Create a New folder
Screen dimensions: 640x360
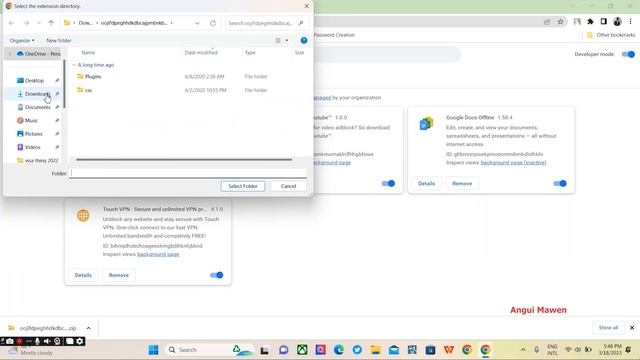click(59, 40)
